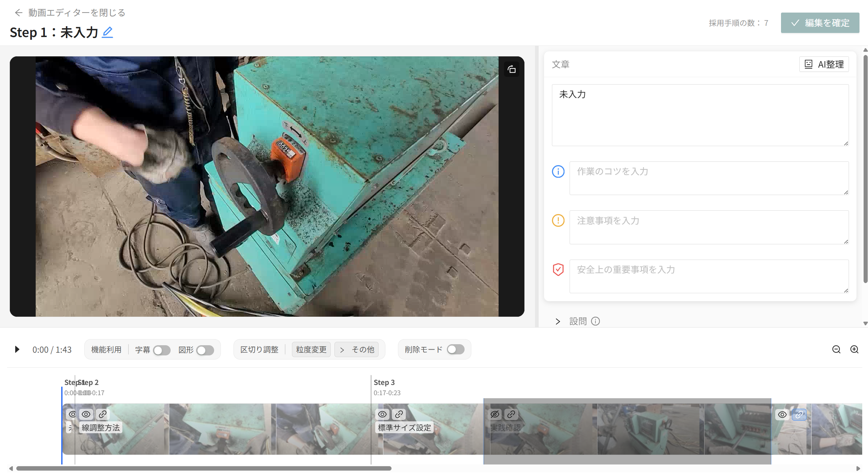Image resolution: width=868 pixels, height=474 pixels.
Task: Click link icon on 線調整方法 clip
Action: click(x=103, y=414)
